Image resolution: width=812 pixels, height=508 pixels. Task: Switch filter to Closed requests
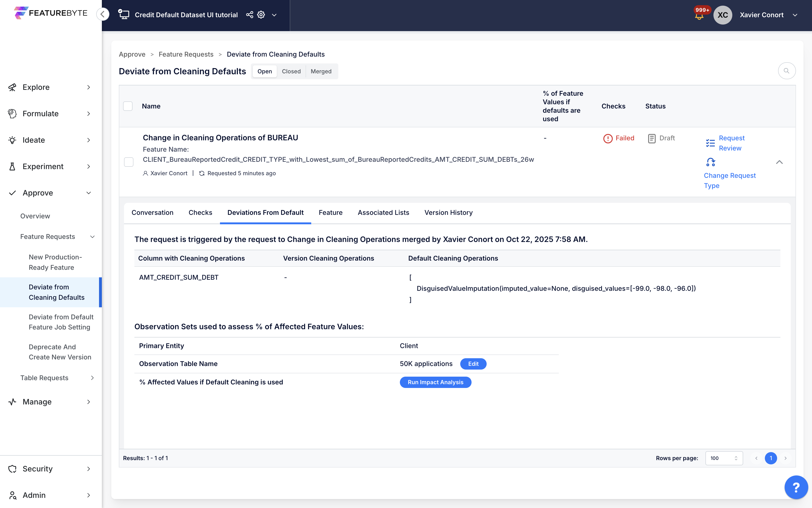291,71
